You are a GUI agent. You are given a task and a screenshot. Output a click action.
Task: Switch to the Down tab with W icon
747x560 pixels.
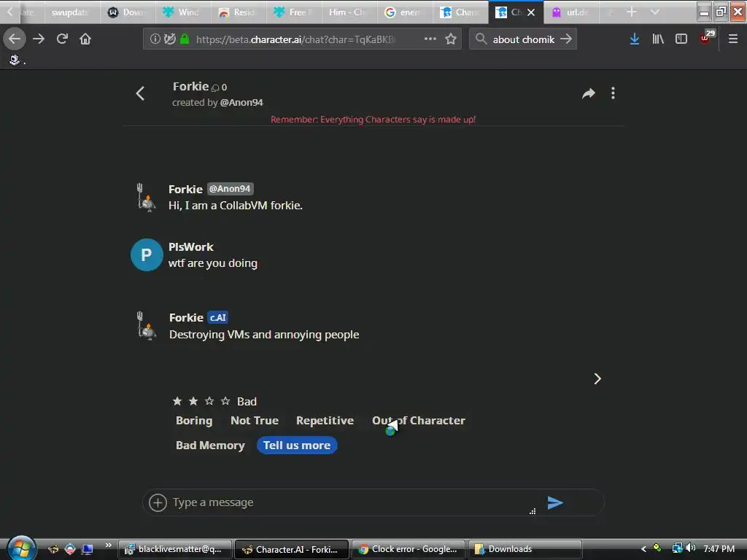tap(127, 12)
